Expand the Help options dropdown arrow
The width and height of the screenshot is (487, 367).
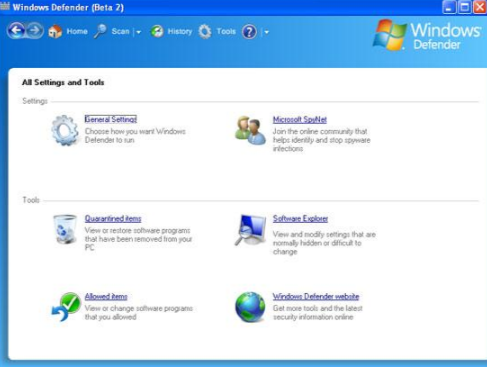point(266,32)
